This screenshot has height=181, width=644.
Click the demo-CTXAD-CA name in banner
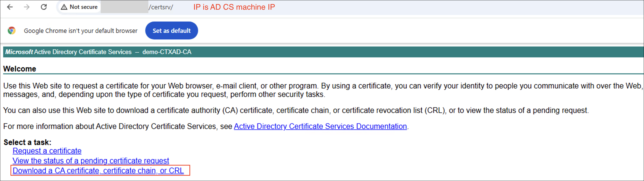167,52
